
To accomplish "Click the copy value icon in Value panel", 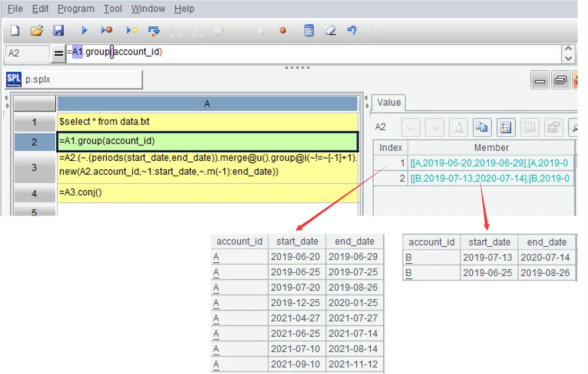I will tap(482, 127).
